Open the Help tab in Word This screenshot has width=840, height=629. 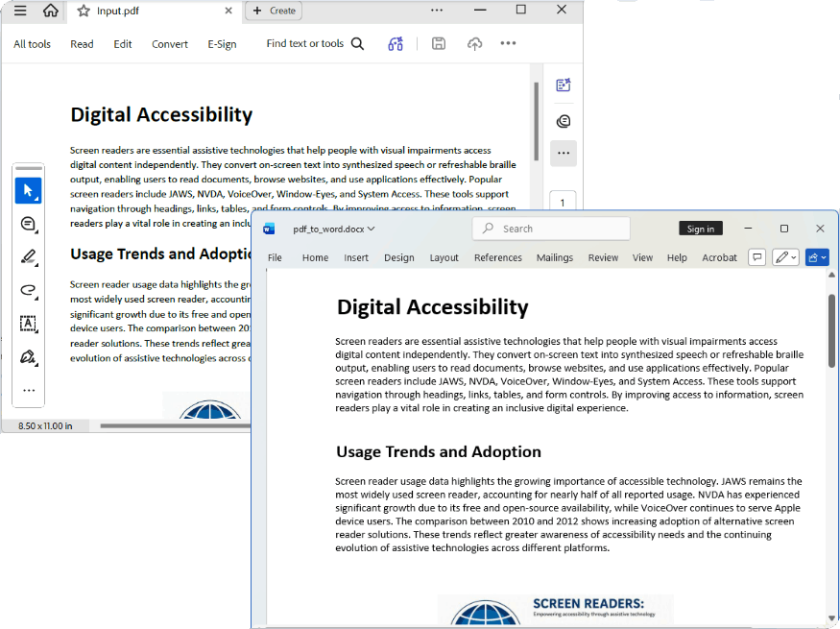pos(677,257)
